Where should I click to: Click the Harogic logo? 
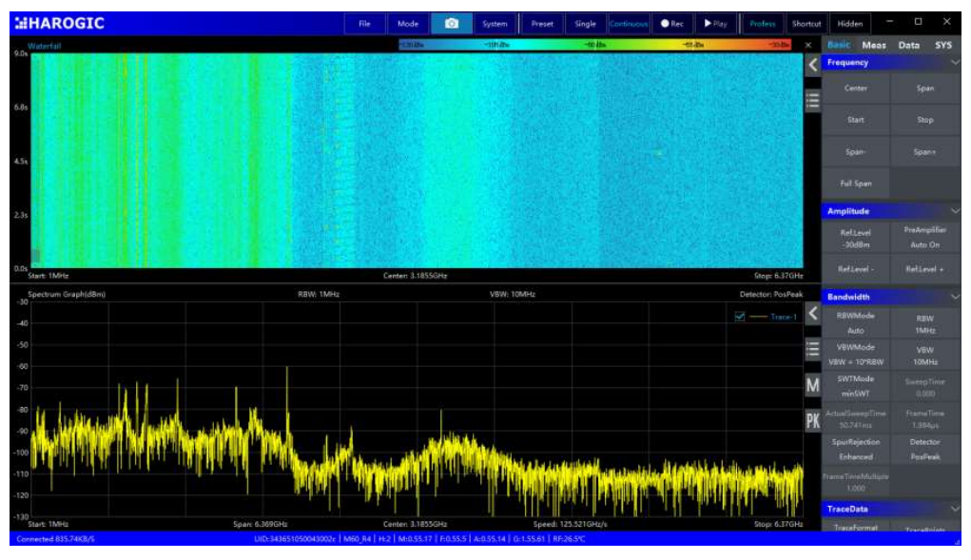[60, 24]
